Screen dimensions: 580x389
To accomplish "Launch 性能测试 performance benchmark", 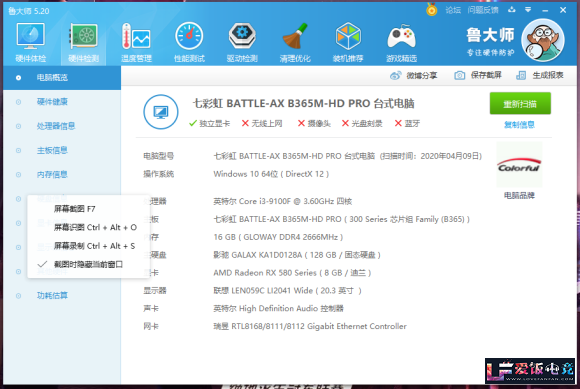I will pos(189,42).
